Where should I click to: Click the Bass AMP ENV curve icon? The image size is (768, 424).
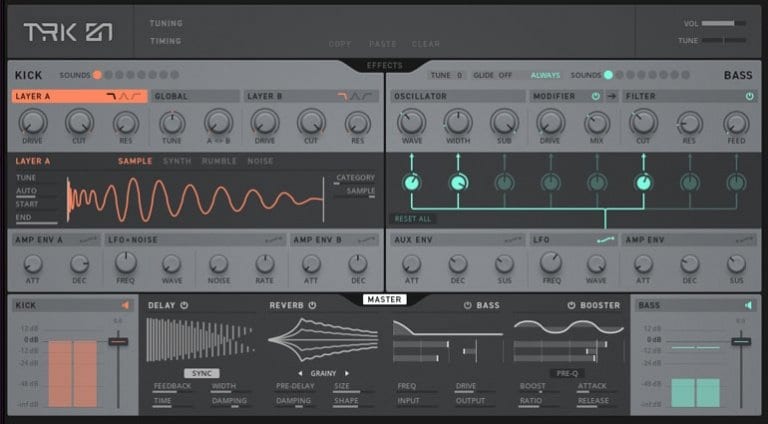745,240
